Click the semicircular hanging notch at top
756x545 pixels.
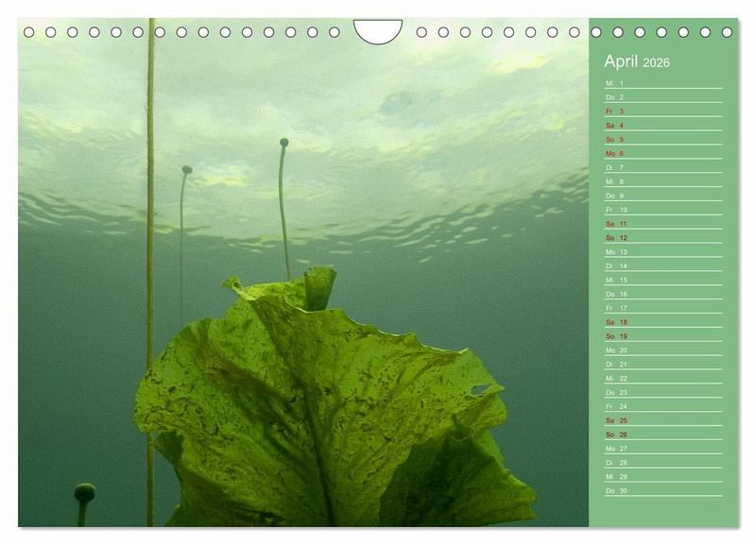coord(378,29)
